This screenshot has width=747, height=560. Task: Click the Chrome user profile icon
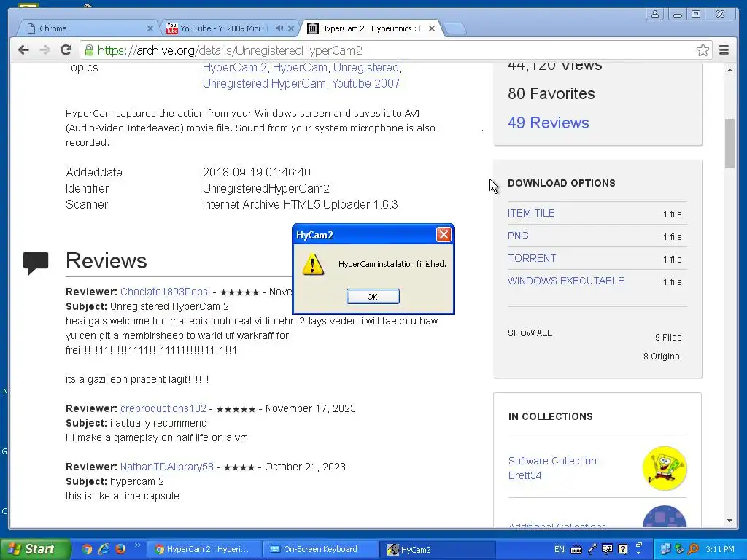(655, 15)
